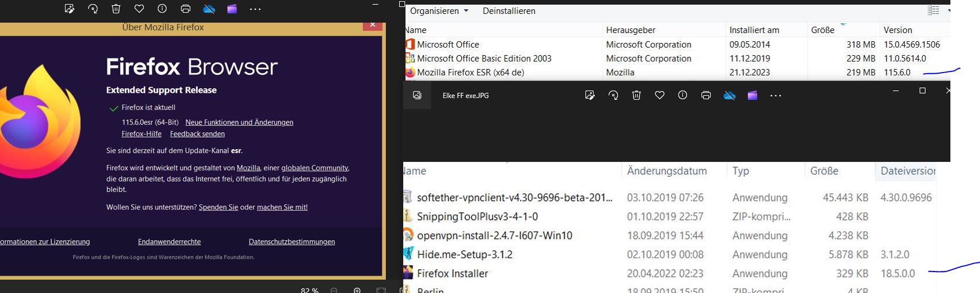
Task: Open Clipchamp from the left Photos toolbar
Action: click(x=232, y=9)
